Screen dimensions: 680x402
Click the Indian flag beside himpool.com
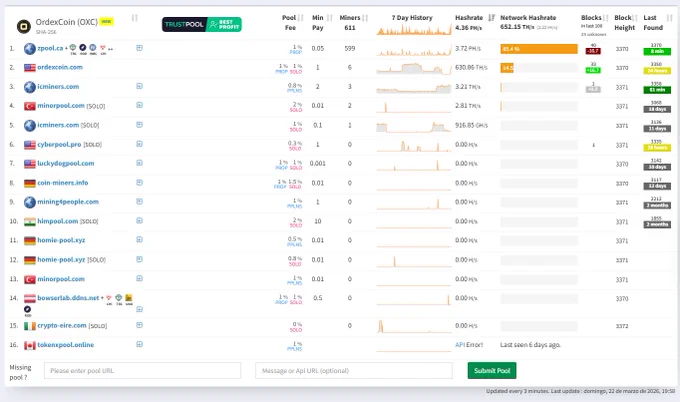tap(30, 221)
